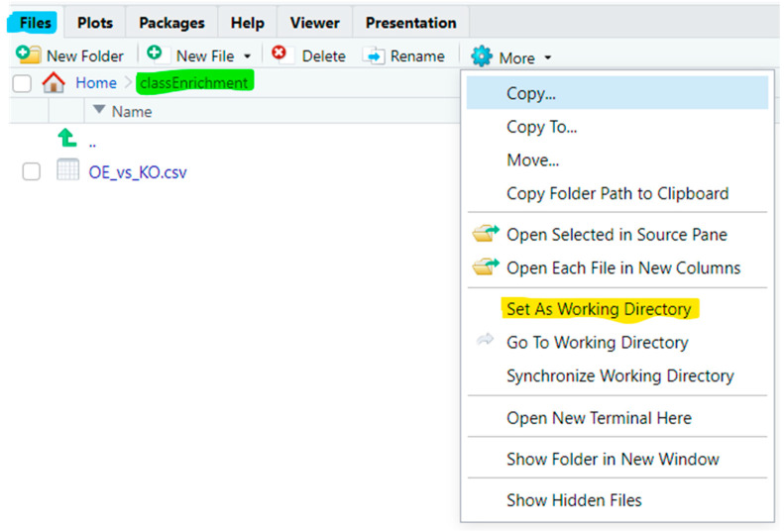The image size is (784, 532).
Task: Choose Open Selected in Source Pane
Action: point(617,234)
